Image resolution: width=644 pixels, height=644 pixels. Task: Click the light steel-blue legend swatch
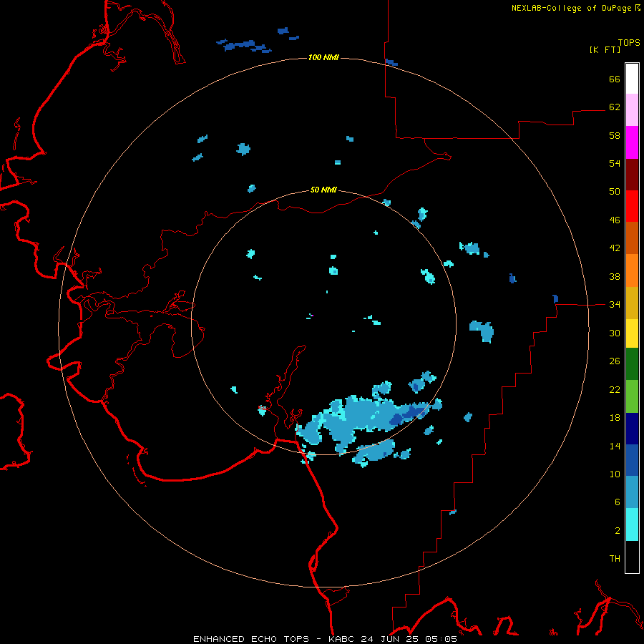(x=632, y=492)
